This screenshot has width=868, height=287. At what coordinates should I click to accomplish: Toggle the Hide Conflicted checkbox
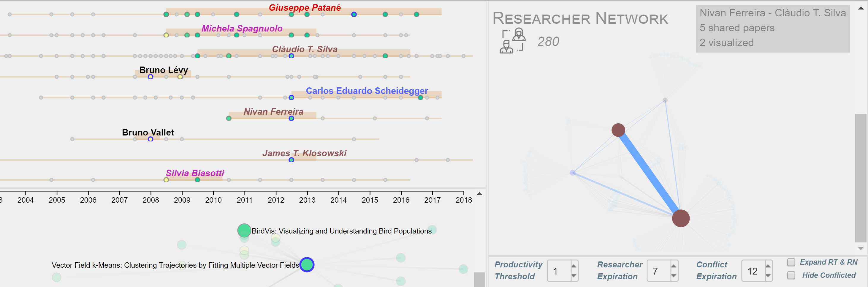point(791,275)
